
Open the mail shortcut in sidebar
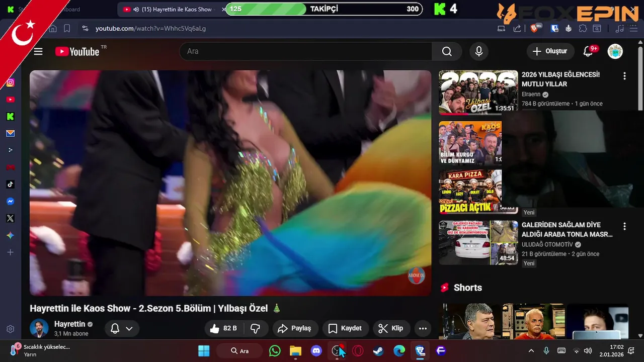point(10,133)
